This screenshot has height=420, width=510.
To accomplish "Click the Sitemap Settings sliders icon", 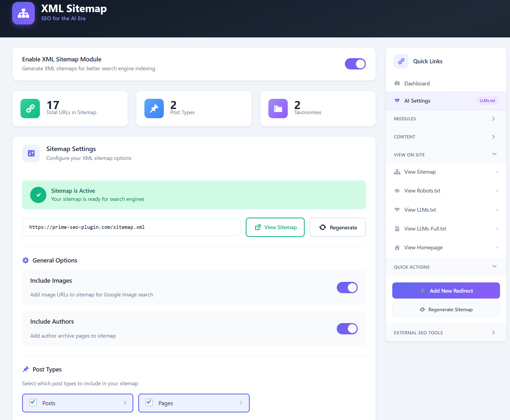I will [31, 153].
